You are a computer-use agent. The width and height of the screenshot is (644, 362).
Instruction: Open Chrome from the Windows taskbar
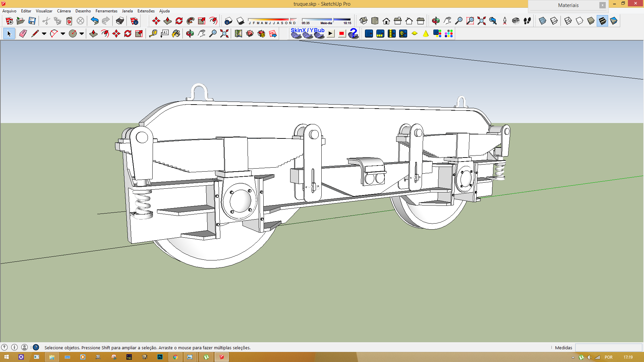pyautogui.click(x=175, y=357)
